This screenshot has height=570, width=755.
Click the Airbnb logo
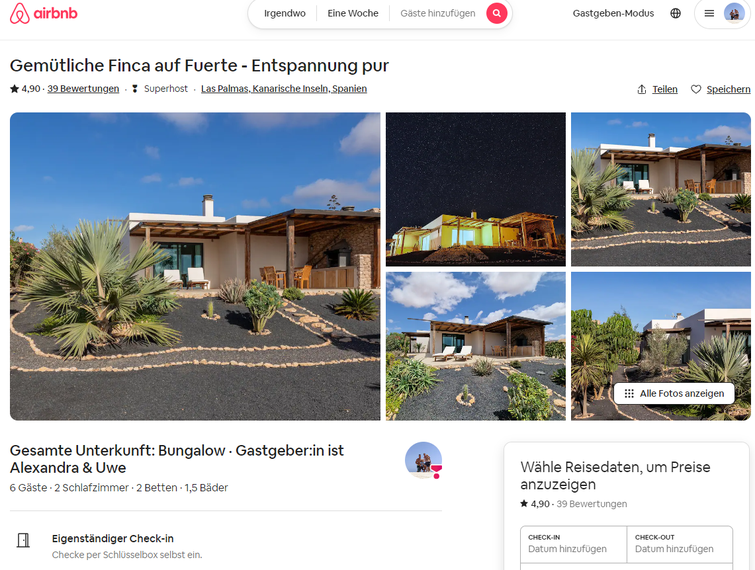point(43,13)
